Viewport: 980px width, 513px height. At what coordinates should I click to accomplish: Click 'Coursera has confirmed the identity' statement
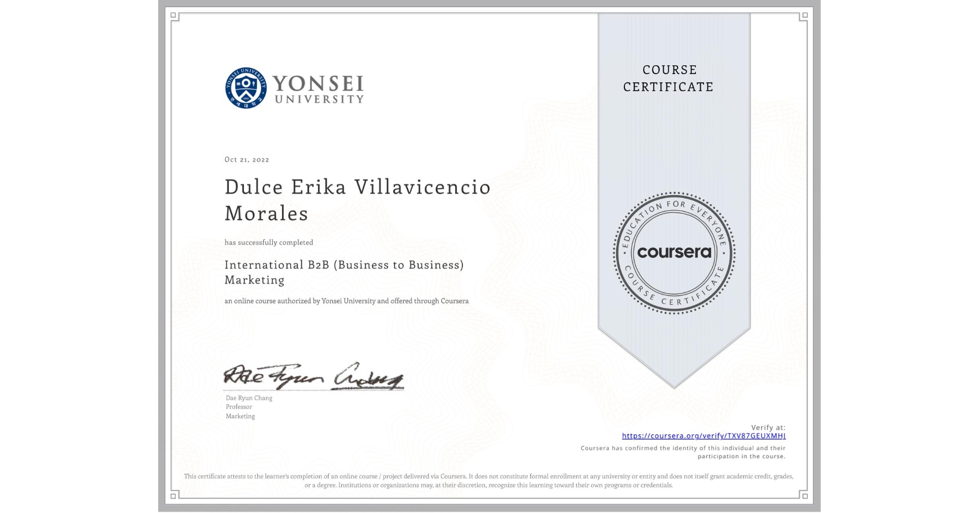click(x=683, y=452)
